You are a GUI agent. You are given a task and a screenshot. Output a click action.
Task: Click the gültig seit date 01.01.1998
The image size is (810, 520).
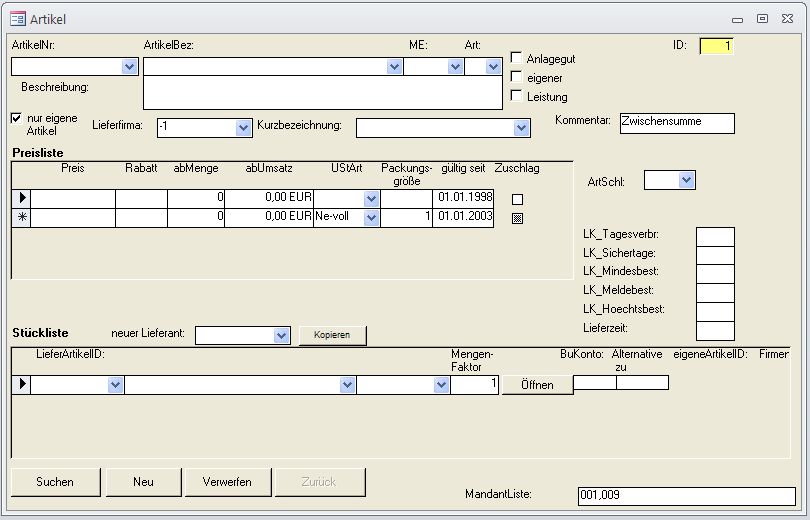tap(463, 198)
